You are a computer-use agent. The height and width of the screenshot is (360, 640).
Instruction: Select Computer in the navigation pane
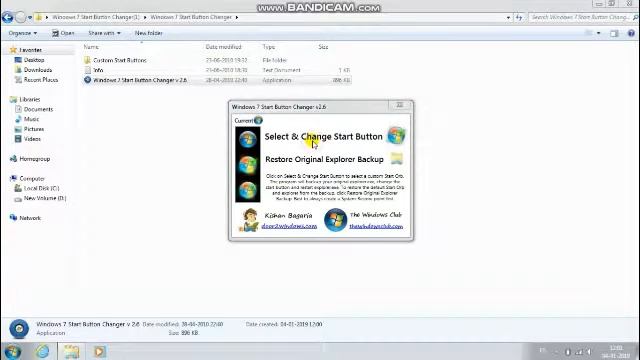(32, 179)
